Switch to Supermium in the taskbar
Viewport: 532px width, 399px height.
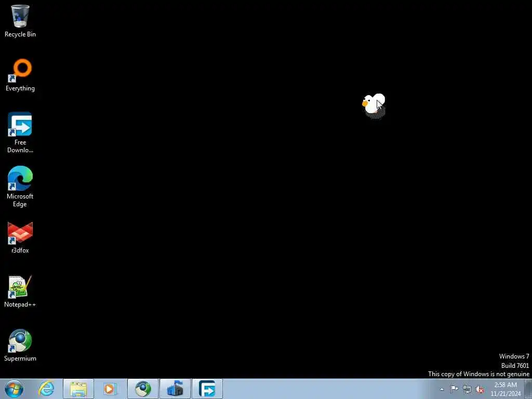(x=143, y=389)
